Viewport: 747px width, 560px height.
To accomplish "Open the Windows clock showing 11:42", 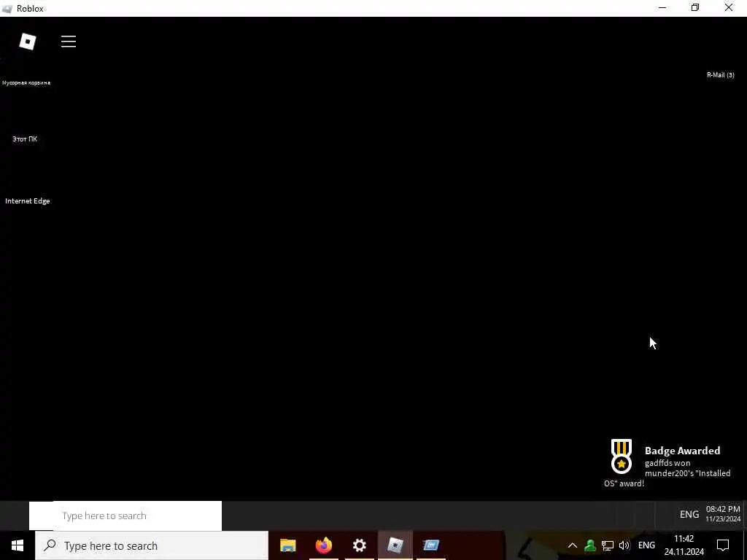I will point(684,545).
